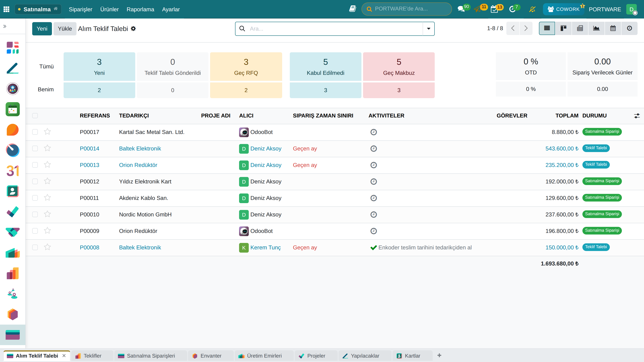Select all rows with header checkbox
The height and width of the screenshot is (362, 644).
(x=35, y=116)
